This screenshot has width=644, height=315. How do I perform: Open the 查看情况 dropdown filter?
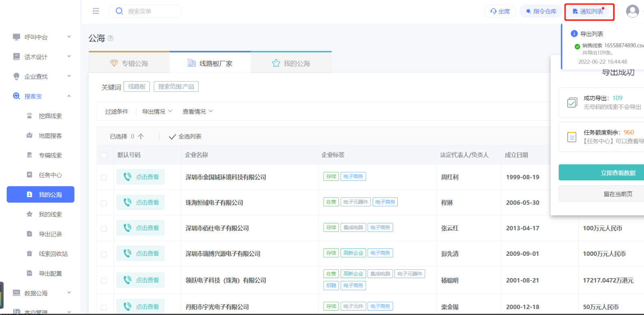pyautogui.click(x=198, y=111)
